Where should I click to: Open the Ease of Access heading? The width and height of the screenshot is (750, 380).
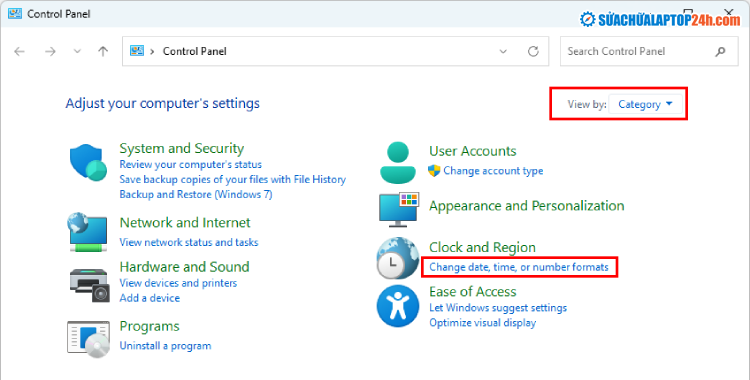coord(473,291)
